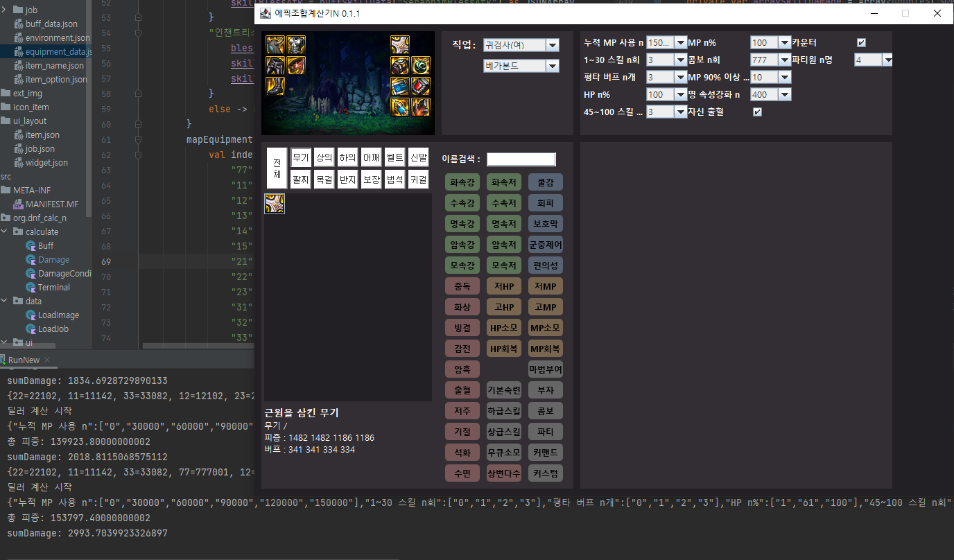Image resolution: width=954 pixels, height=560 pixels.
Task: Select the flaming rock equipment icon
Action: coord(421,107)
